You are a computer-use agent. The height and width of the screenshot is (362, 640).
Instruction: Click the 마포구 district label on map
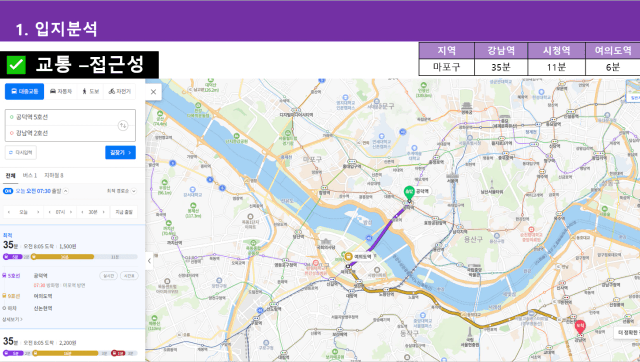coord(312,159)
